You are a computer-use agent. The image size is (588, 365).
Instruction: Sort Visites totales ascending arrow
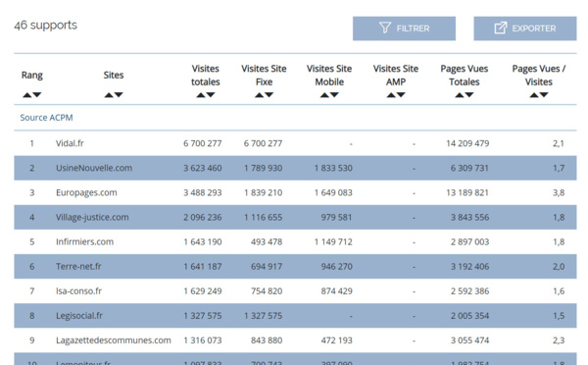(201, 95)
